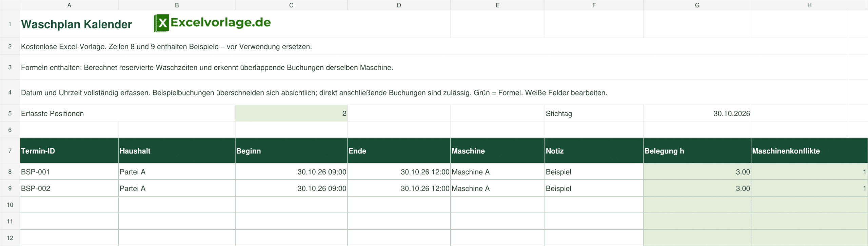Click the Ende time in BSP-002 row
Viewport: 868px width, 246px height.
tap(399, 188)
